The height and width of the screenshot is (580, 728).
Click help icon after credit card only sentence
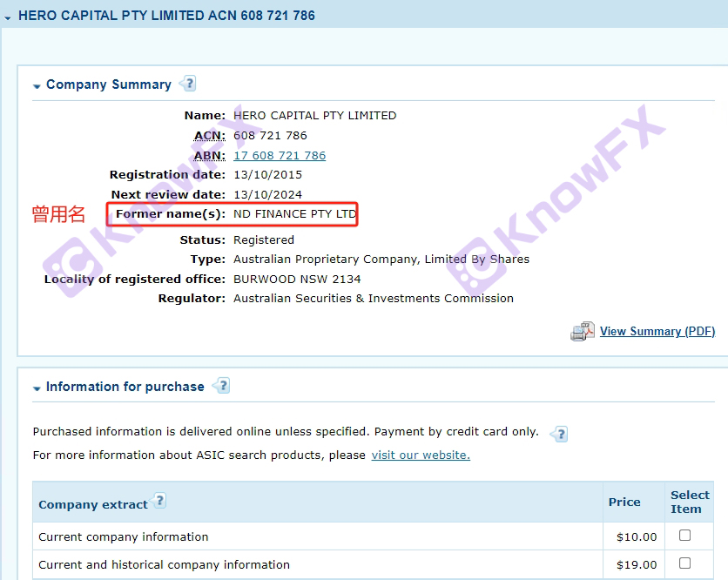(x=559, y=434)
